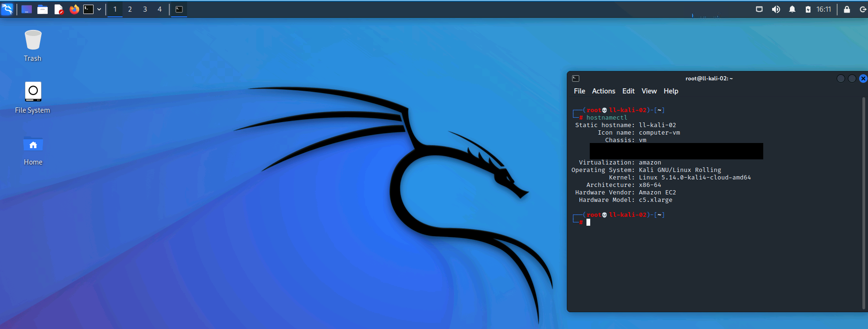Select the Home folder desktop icon
This screenshot has width=868, height=329.
tap(33, 150)
